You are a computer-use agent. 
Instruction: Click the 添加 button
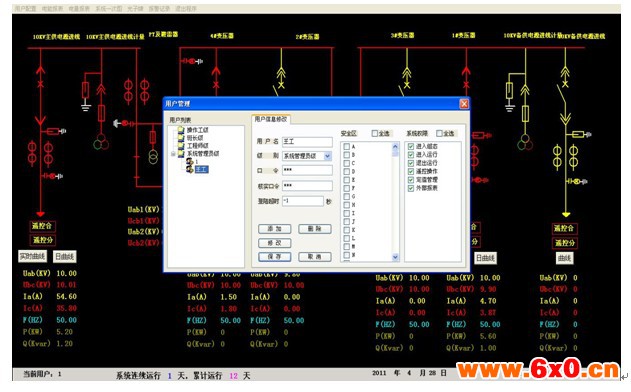[274, 229]
